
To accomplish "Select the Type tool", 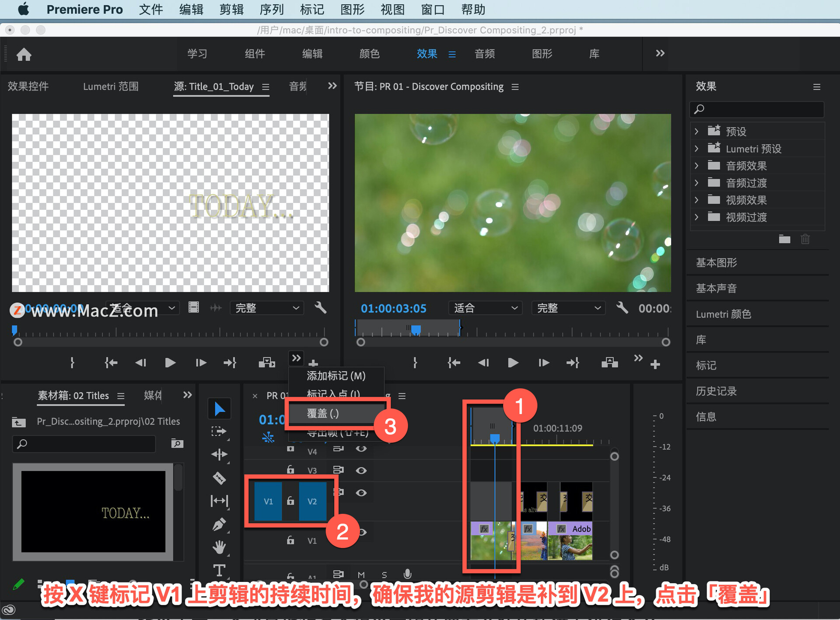I will (x=219, y=570).
